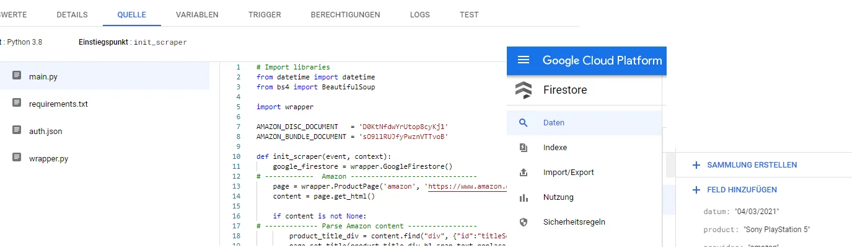Click the Nutzung bar chart icon
The height and width of the screenshot is (247, 868).
point(524,197)
